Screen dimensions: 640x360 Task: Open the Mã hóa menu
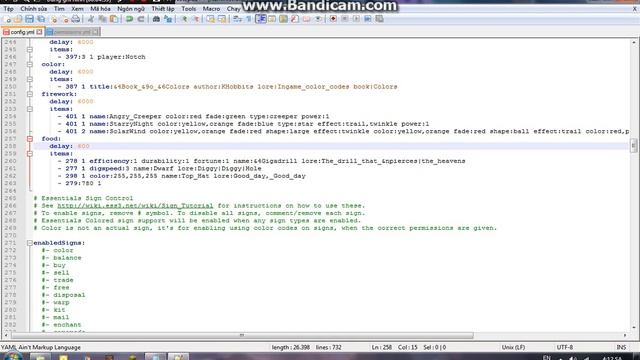(x=100, y=9)
